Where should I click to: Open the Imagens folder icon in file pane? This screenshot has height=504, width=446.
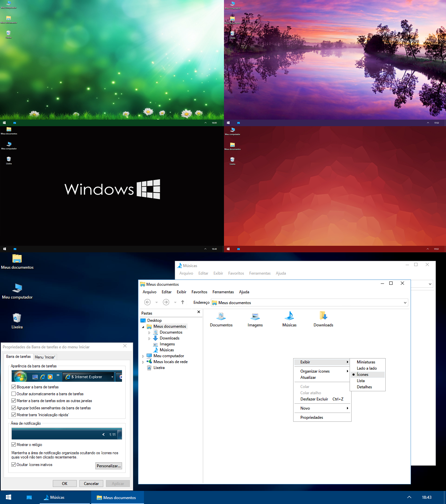point(255,316)
